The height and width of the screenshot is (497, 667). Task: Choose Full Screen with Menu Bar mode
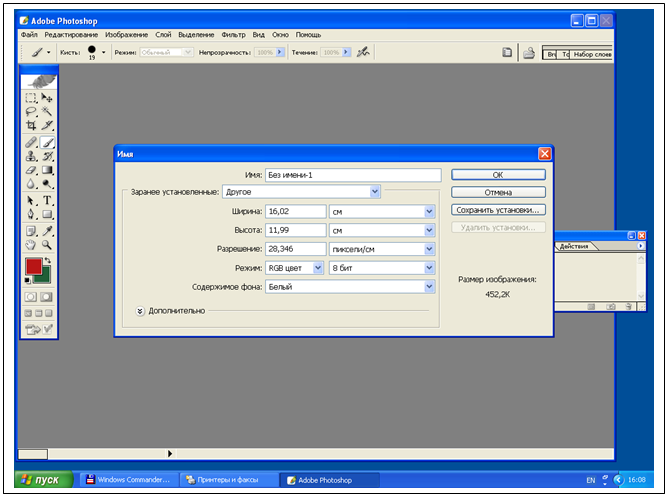pyautogui.click(x=39, y=313)
